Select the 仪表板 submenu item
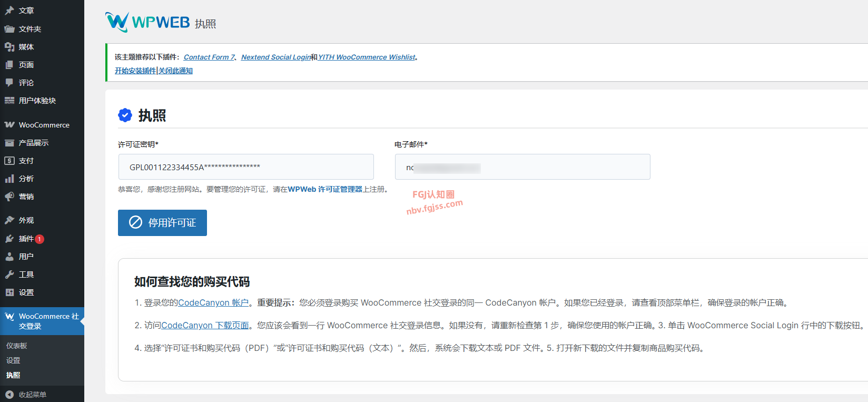 pos(17,346)
